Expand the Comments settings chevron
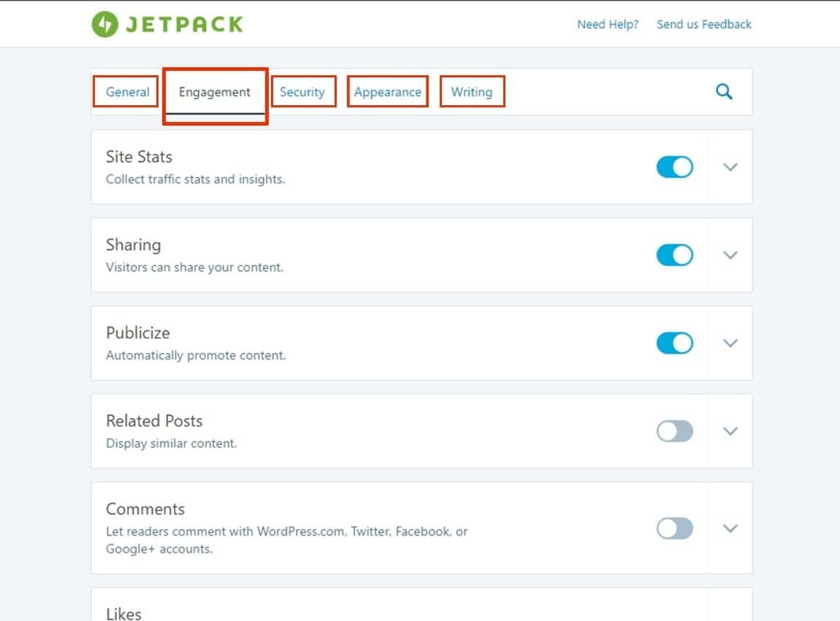 point(730,528)
